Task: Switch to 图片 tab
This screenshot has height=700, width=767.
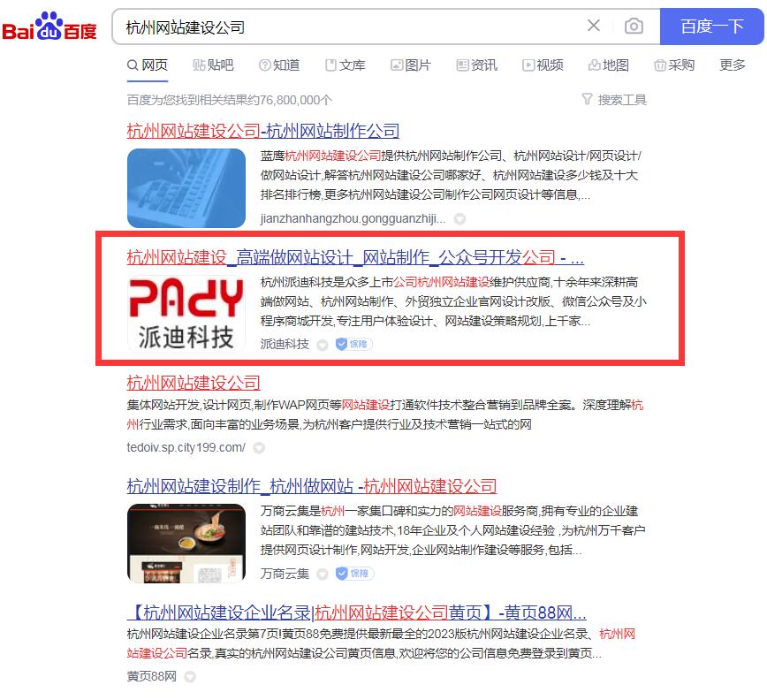Action: pyautogui.click(x=410, y=65)
